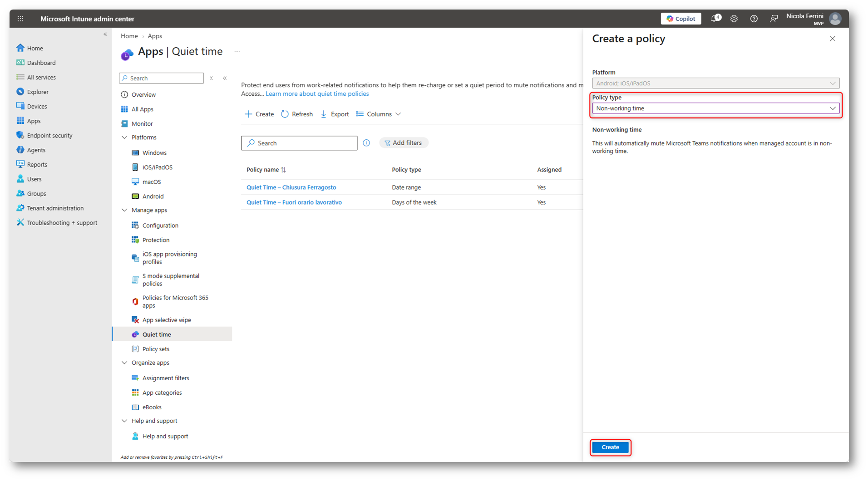
Task: Open Assignment filters
Action: 166,378
